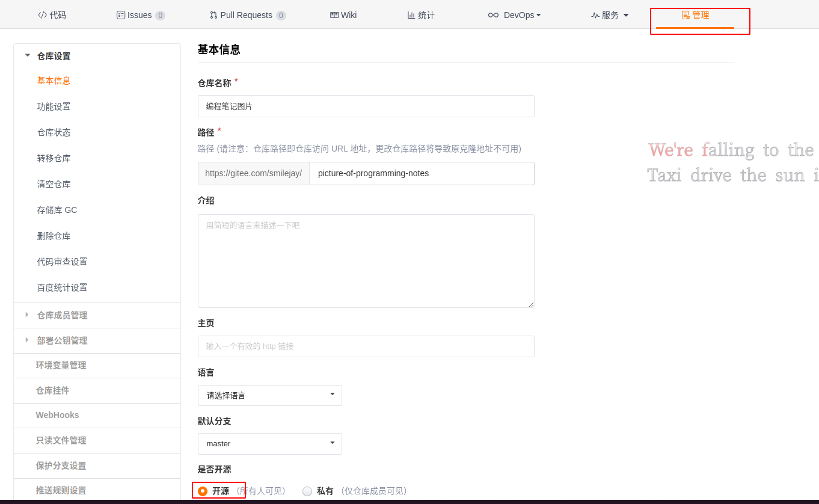
Task: Switch to the 管理 tab
Action: (x=699, y=14)
